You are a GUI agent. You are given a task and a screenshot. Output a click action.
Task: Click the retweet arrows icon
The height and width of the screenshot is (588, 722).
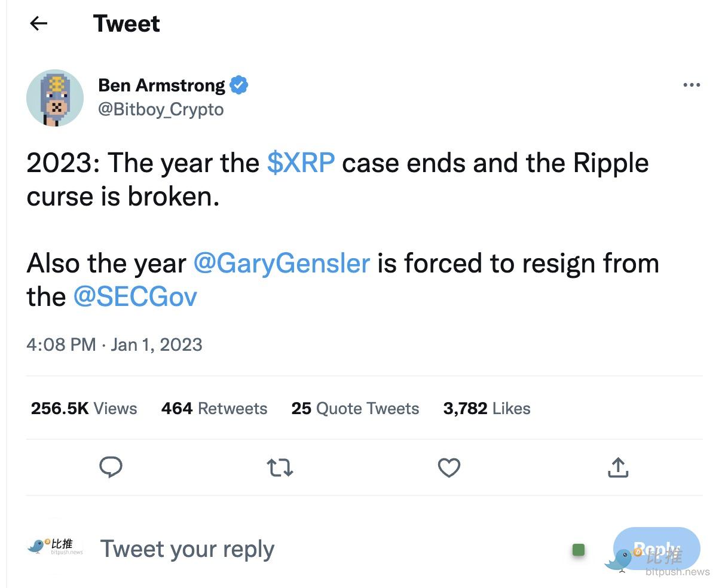(279, 467)
